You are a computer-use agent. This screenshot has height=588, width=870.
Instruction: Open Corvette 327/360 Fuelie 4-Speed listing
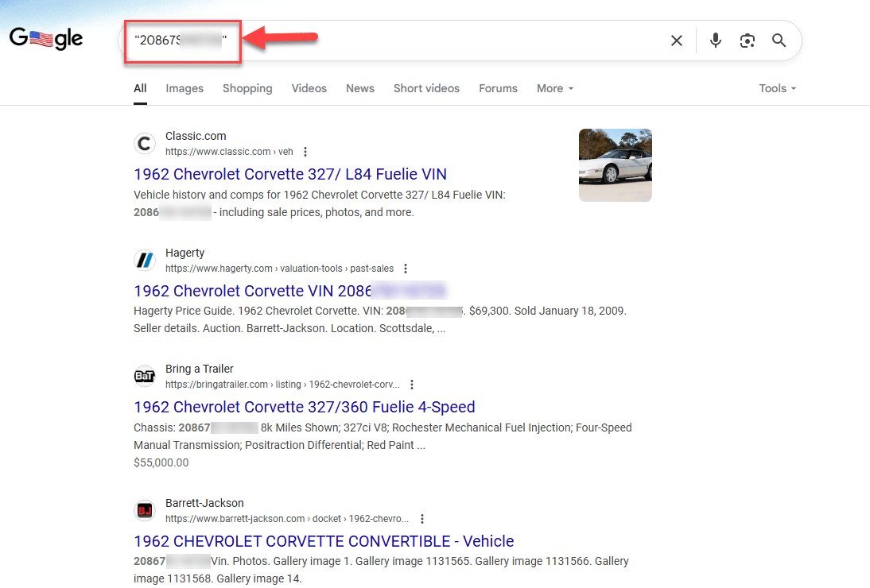(304, 407)
